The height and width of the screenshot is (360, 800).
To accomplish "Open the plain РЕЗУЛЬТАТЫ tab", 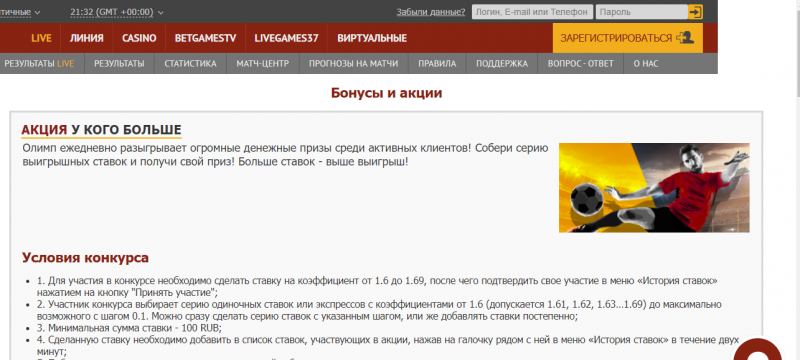I will click(119, 64).
